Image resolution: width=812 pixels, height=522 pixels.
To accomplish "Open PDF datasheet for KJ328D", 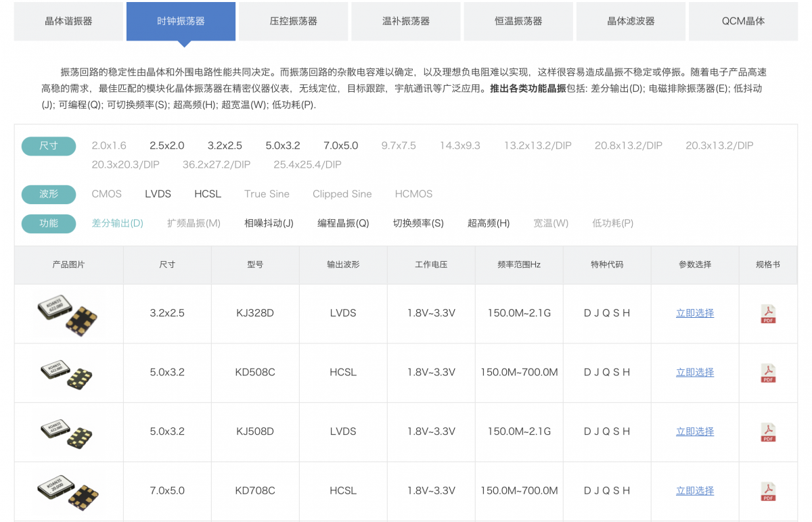I will (768, 314).
